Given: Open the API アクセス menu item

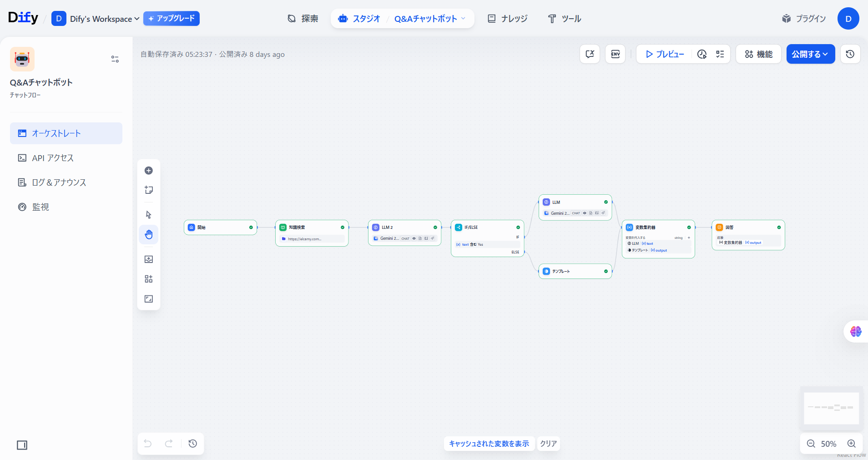Looking at the screenshot, I should point(53,158).
